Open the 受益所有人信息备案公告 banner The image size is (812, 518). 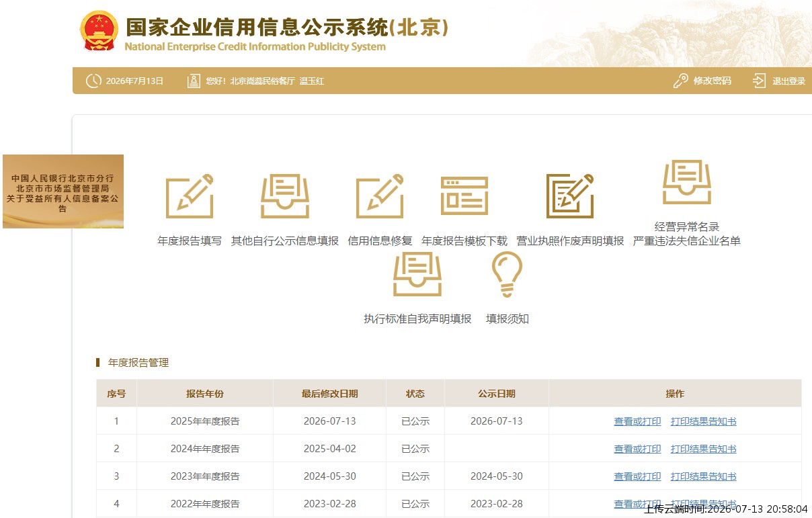point(63,191)
